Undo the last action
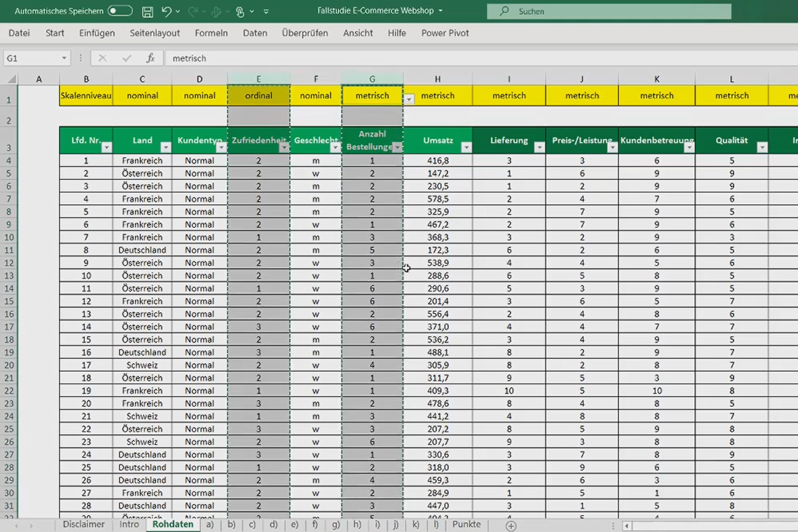Screen dimensions: 798x532 click(x=168, y=11)
